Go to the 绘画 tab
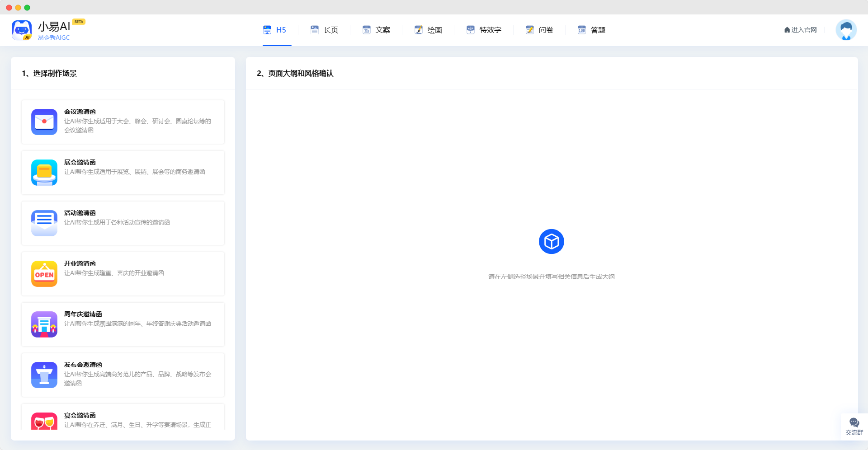This screenshot has width=868, height=450. tap(429, 30)
